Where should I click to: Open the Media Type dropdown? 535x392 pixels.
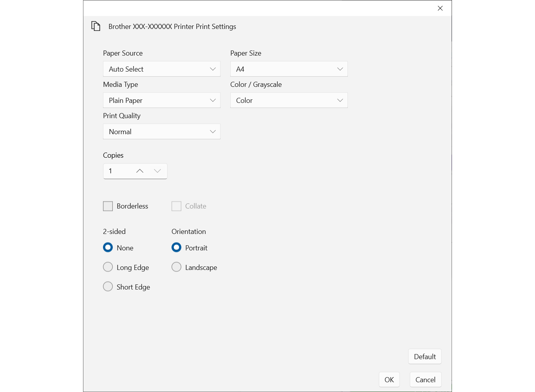[x=162, y=100]
